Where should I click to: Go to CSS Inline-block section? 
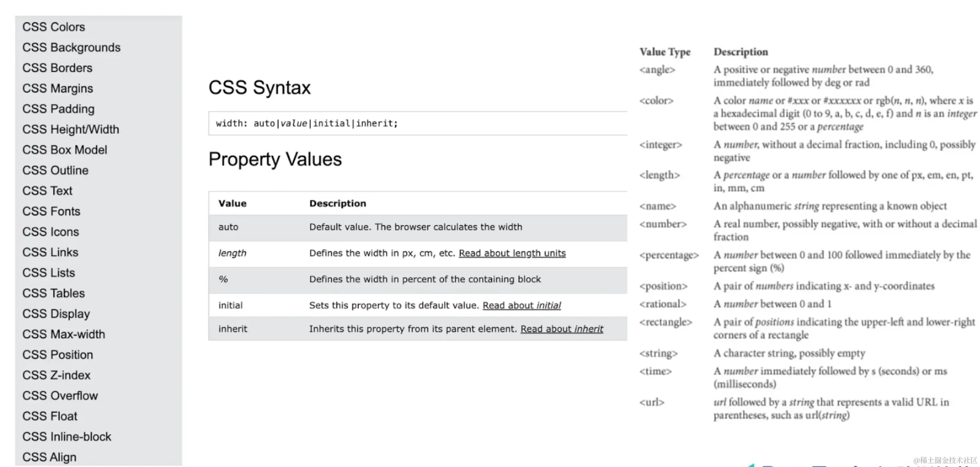point(67,437)
